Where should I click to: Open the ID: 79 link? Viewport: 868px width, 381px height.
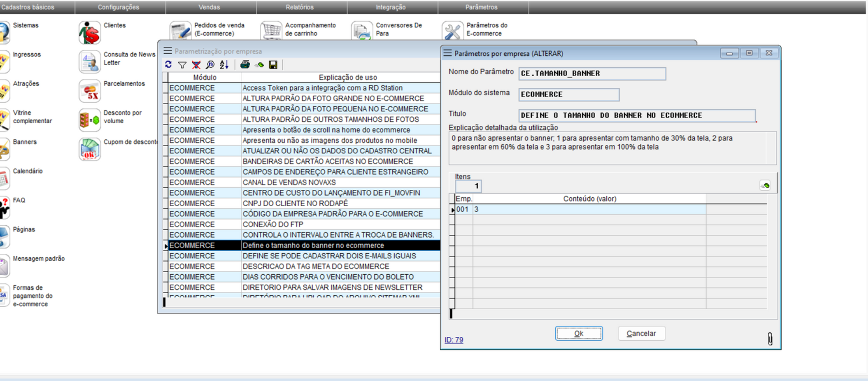click(454, 340)
